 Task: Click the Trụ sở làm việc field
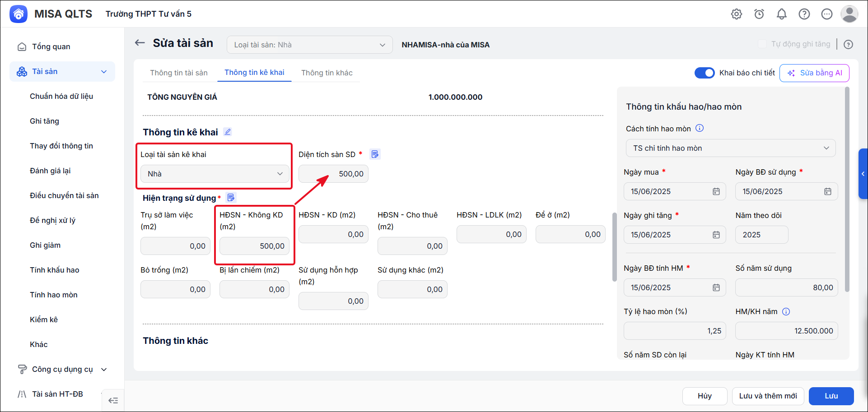click(x=175, y=246)
